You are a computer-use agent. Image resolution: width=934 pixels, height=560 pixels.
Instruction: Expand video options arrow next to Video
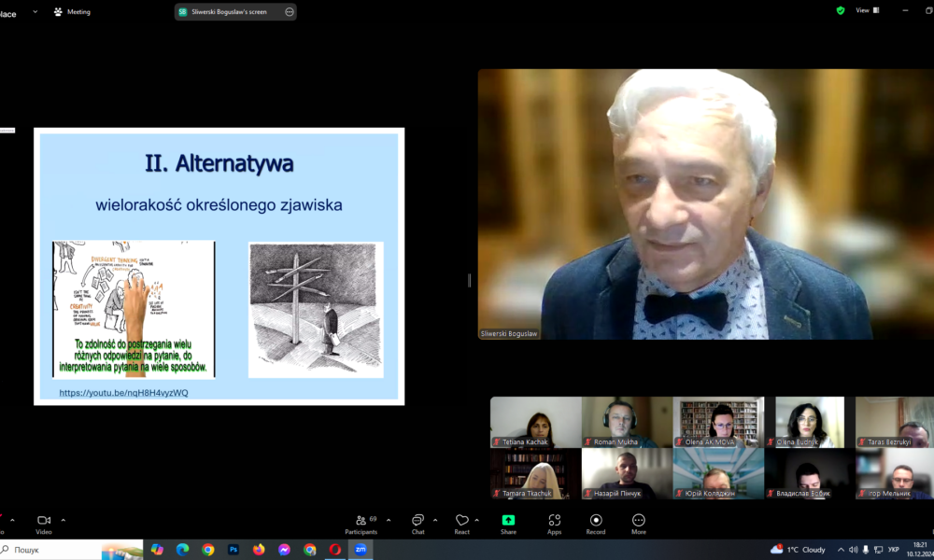[64, 520]
